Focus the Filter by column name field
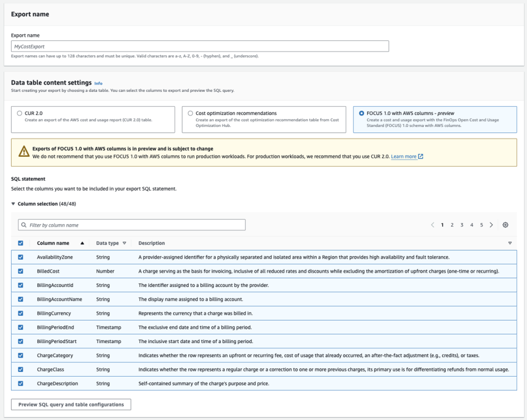 tap(132, 225)
